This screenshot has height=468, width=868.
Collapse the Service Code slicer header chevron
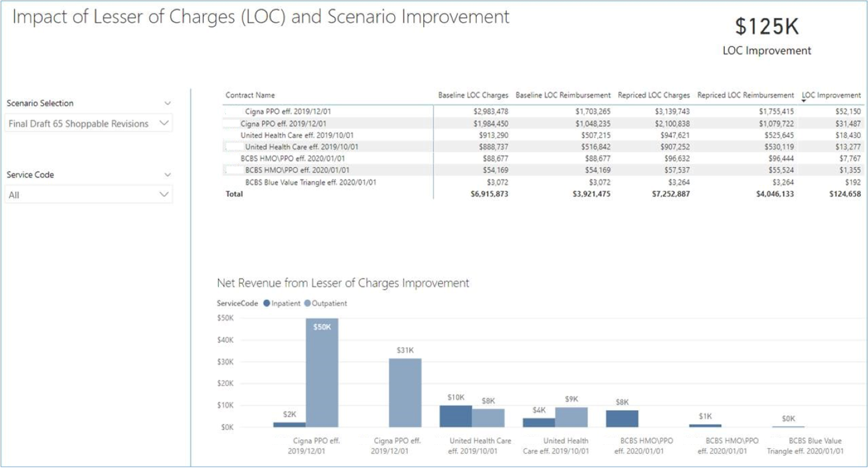coord(168,175)
